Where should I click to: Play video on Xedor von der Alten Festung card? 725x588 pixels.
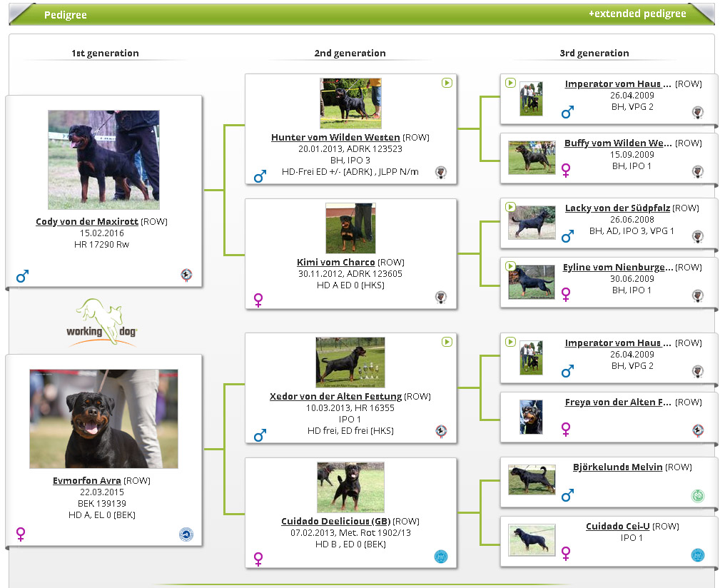coord(447,343)
